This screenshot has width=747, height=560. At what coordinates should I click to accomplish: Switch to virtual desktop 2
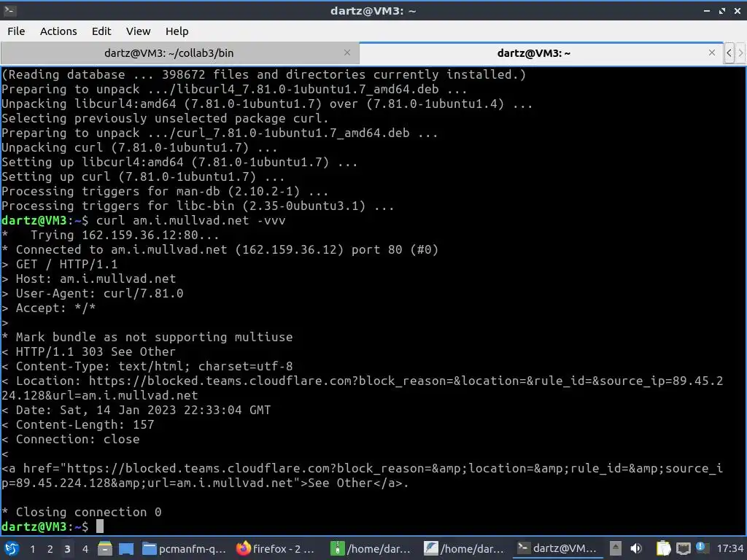(x=50, y=549)
